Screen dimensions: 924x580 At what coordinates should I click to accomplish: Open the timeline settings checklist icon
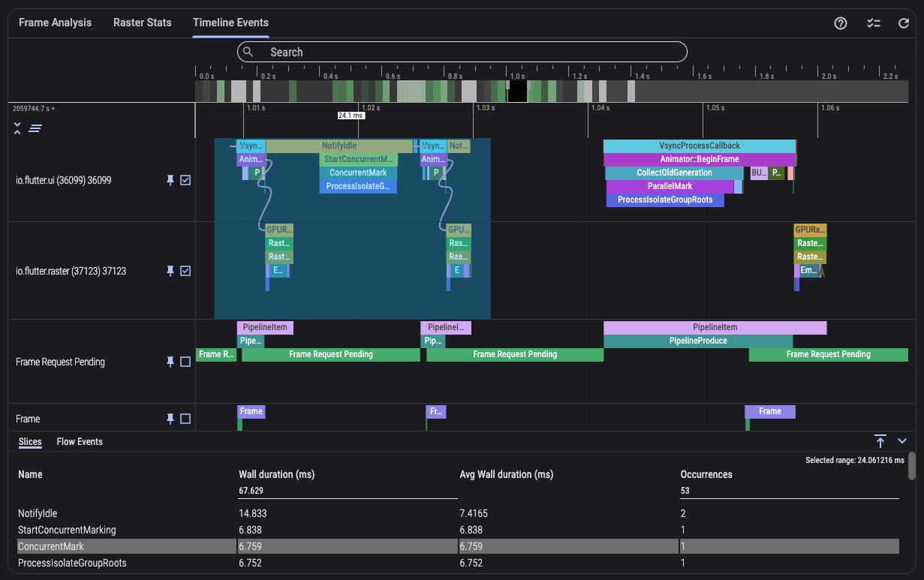coord(873,23)
